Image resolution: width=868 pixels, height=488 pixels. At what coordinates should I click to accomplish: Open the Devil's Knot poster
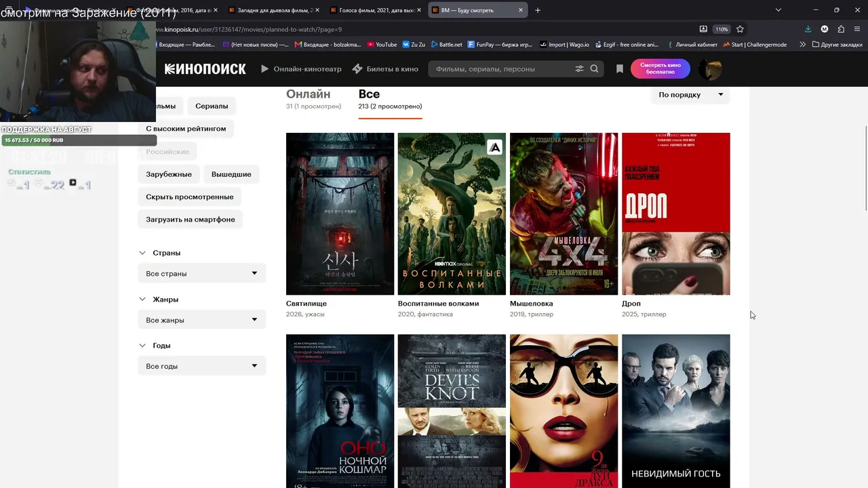pos(452,411)
